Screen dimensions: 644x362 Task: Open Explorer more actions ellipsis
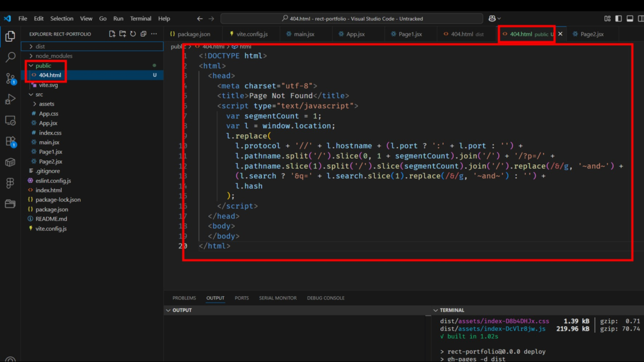tap(154, 34)
